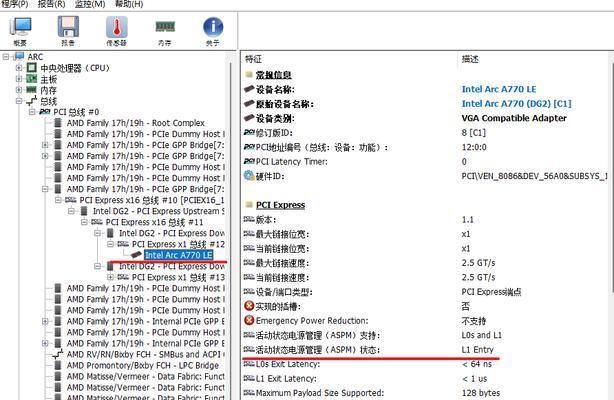Click the VGA Compatible Adapter value
This screenshot has width=614, height=400.
point(514,118)
